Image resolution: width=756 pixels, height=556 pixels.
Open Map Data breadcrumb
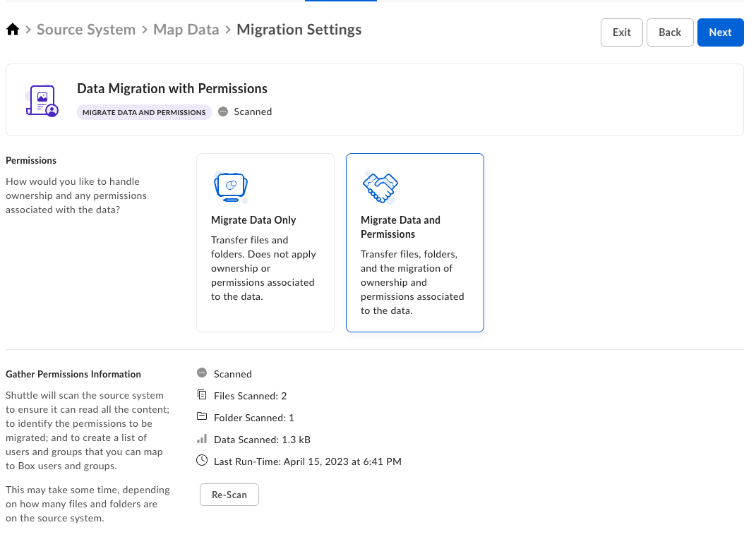pos(186,30)
